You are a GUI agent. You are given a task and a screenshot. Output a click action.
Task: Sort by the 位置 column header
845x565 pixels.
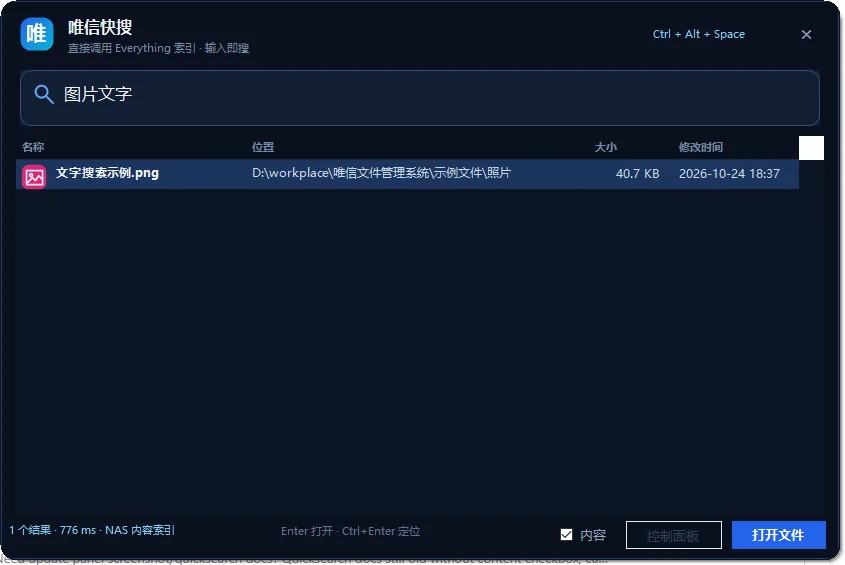tap(263, 147)
